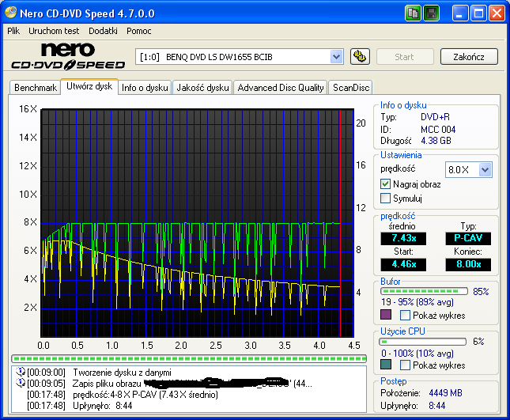Click the copy results icon in title bar
The height and width of the screenshot is (420, 510).
(x=413, y=13)
